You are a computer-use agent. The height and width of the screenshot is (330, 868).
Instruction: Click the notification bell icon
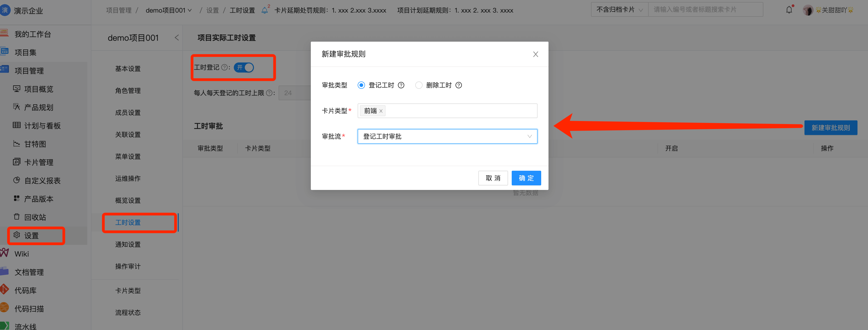click(789, 10)
